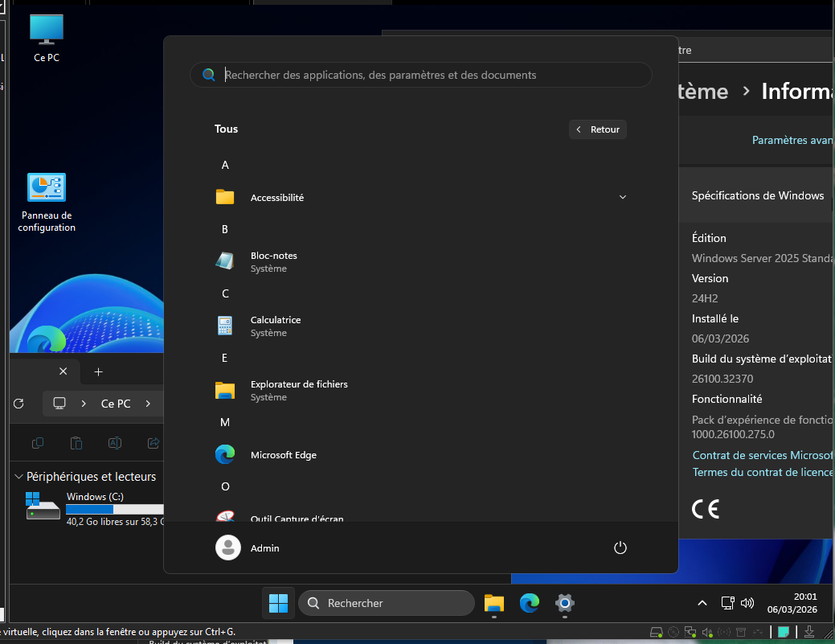Open Settings gear from the taskbar
This screenshot has height=644, width=835.
(x=565, y=603)
